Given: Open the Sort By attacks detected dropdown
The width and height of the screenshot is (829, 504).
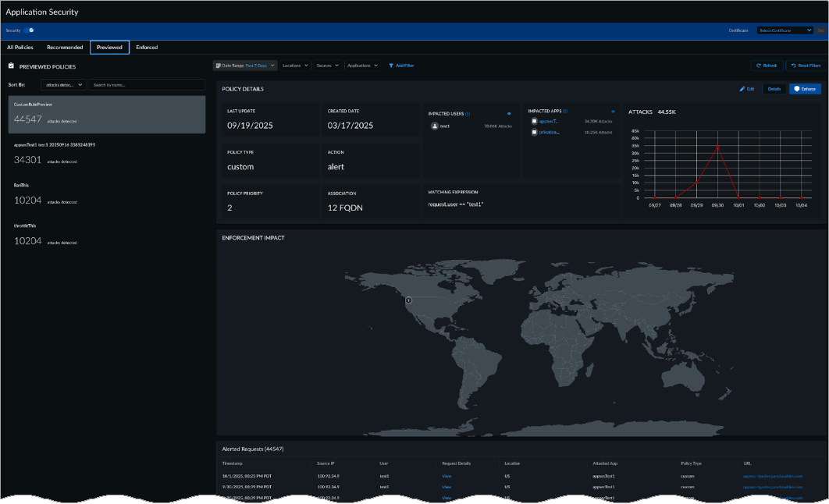Looking at the screenshot, I should point(65,84).
